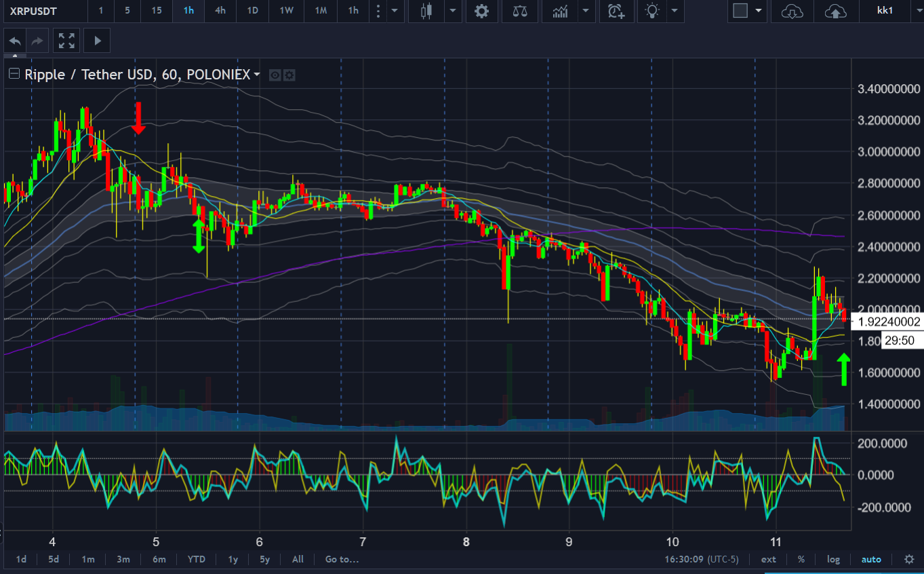Viewport: 924px width, 574px height.
Task: Hide the Ripple series with the eye icon
Action: point(275,75)
